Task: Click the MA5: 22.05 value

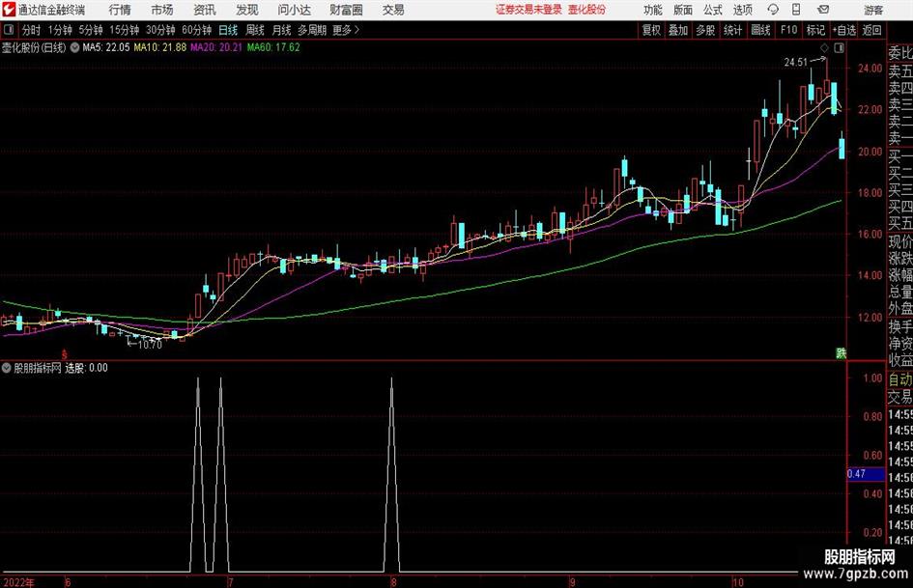Action: tap(106, 47)
